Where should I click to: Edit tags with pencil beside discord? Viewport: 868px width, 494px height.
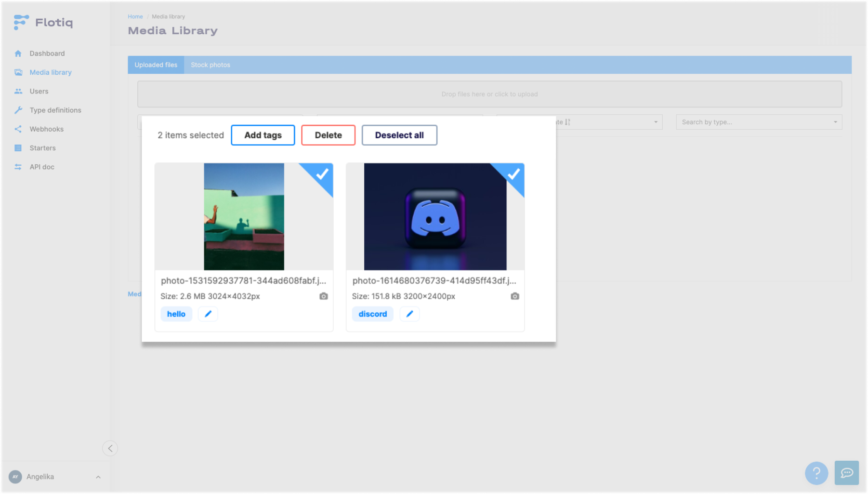tap(409, 314)
